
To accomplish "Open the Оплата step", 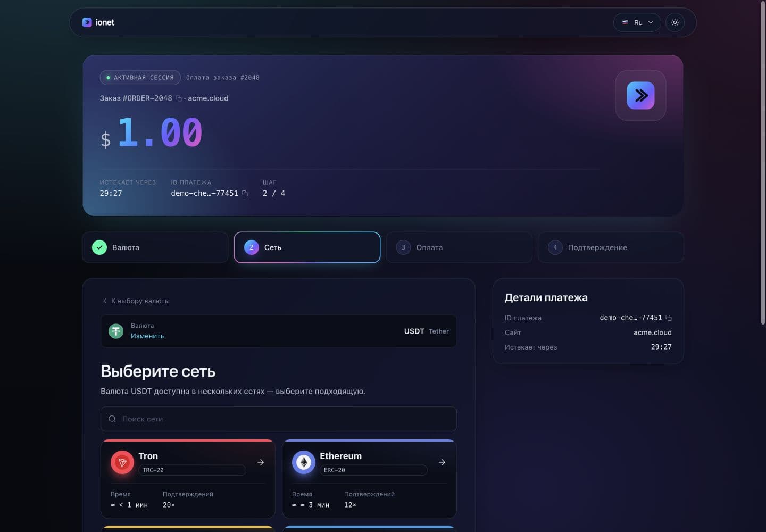I will [x=459, y=247].
